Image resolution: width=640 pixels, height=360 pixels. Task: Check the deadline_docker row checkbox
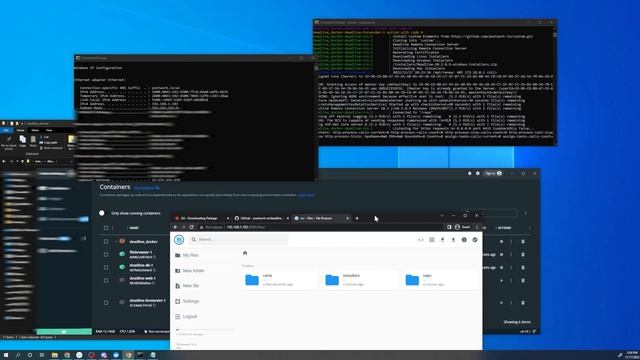(x=106, y=242)
